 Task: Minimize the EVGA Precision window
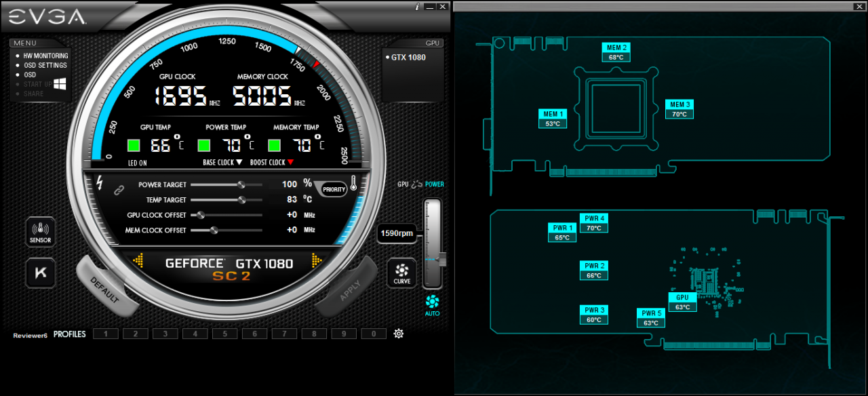tap(429, 6)
